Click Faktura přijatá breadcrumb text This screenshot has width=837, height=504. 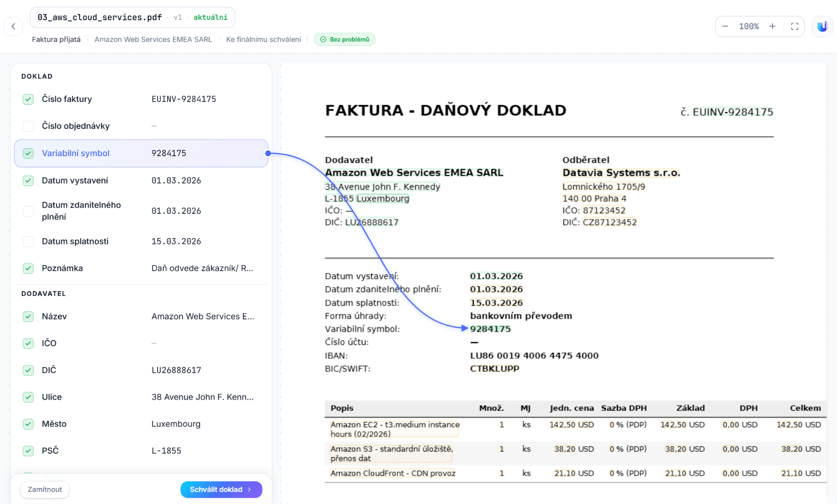pyautogui.click(x=56, y=40)
